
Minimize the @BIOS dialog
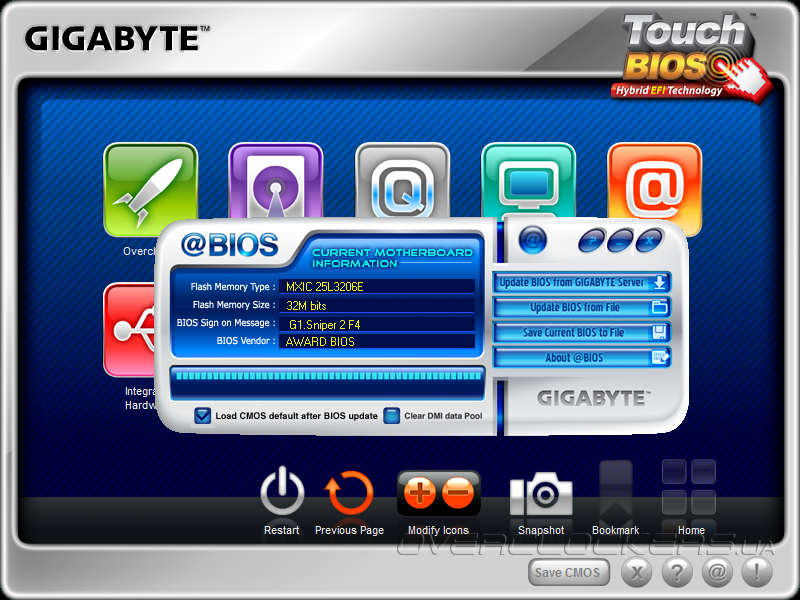620,240
